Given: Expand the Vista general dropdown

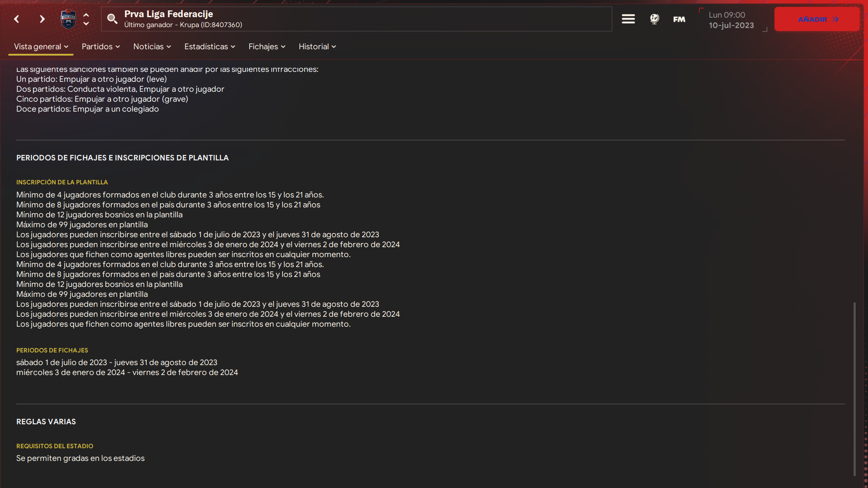Looking at the screenshot, I should [x=41, y=47].
